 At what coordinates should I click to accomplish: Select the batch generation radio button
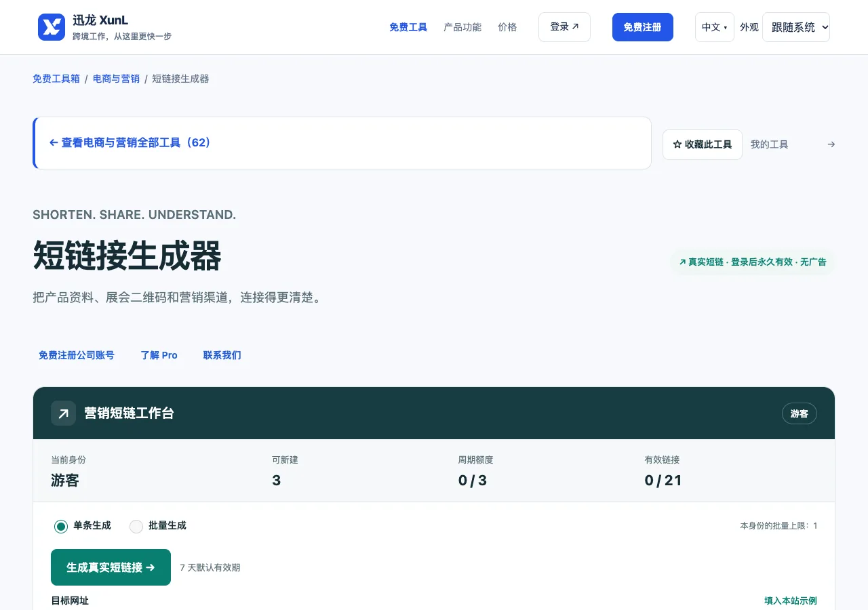click(136, 526)
